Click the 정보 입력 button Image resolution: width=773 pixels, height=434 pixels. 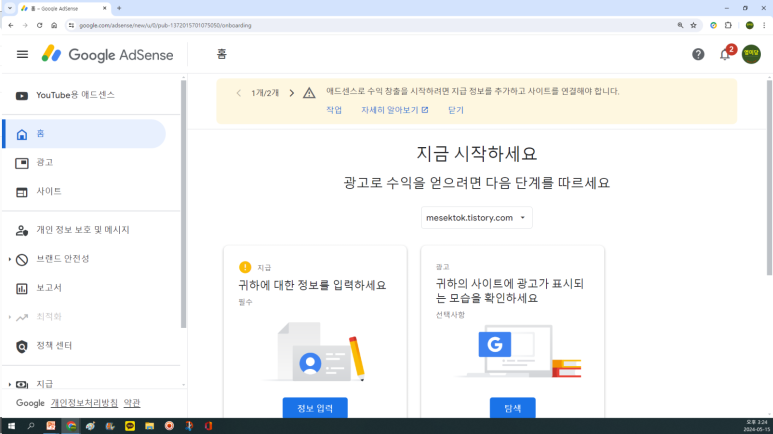point(315,408)
